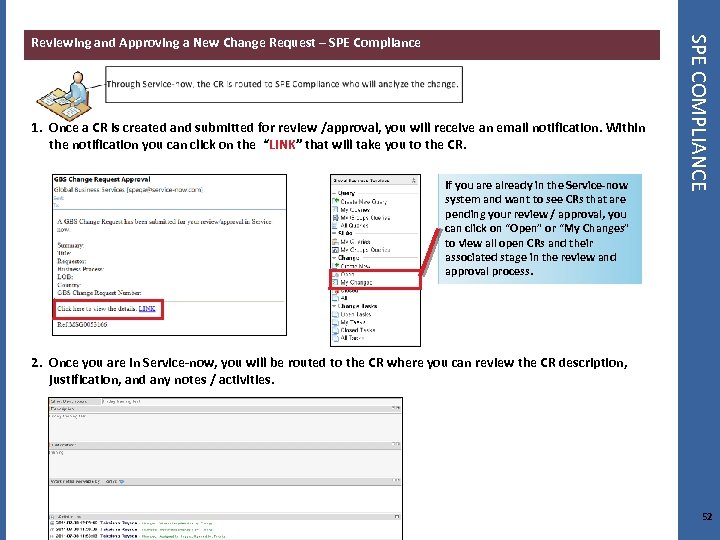Click the icon at navigator header's right edge

pyautogui.click(x=413, y=180)
